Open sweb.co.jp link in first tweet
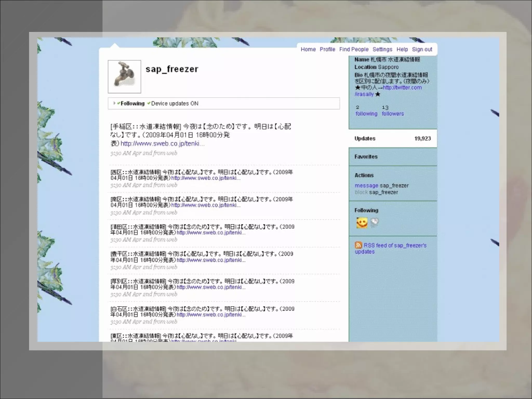Viewport: 532px width, 399px height. pos(162,144)
